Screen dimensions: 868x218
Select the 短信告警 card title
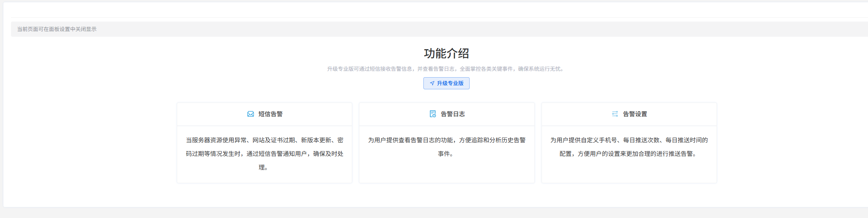click(270, 114)
